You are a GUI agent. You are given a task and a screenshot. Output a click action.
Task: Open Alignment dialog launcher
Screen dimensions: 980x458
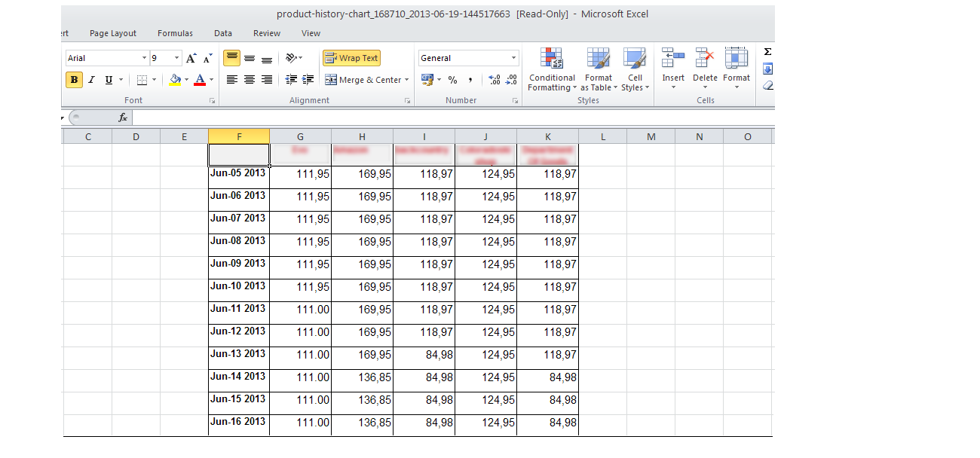tap(408, 100)
